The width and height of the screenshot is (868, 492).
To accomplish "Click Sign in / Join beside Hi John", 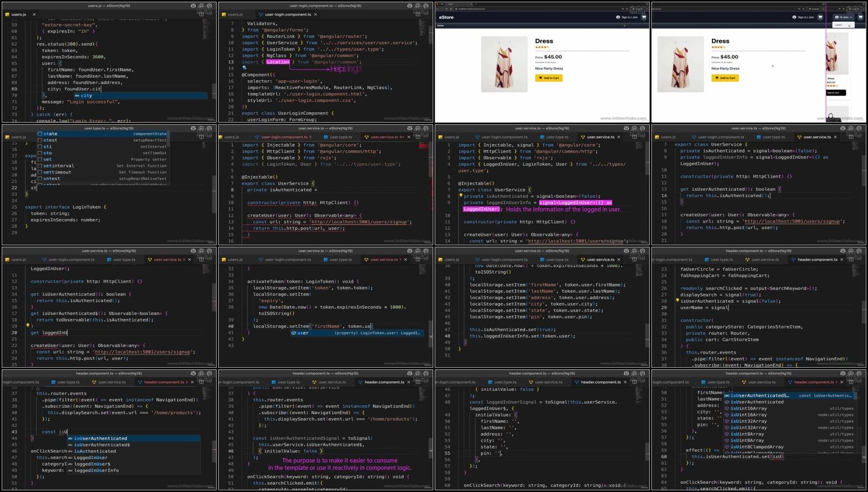I will click(x=806, y=17).
